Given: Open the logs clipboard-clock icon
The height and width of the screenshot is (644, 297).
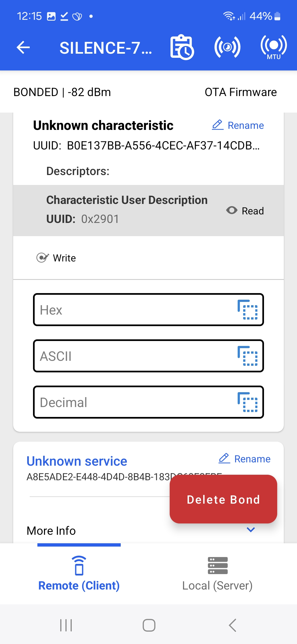Looking at the screenshot, I should (182, 47).
